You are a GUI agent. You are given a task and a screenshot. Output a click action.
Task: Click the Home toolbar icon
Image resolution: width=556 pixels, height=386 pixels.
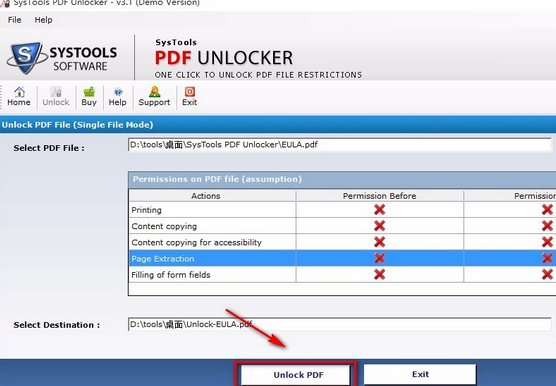coord(19,96)
